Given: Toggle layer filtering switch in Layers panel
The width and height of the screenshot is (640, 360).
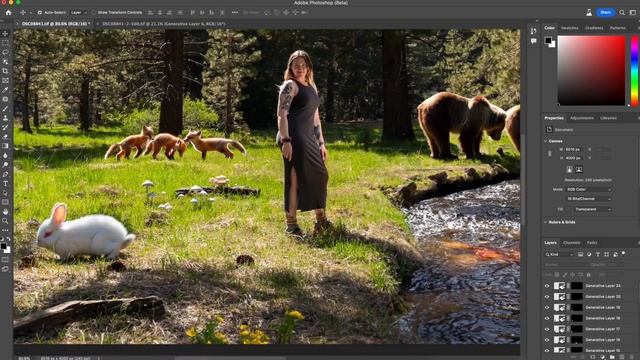Looking at the screenshot, I should coord(624,253).
